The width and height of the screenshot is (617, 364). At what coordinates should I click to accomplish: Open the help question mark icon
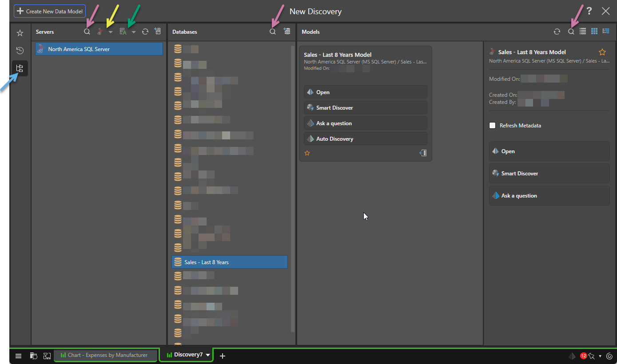click(589, 11)
